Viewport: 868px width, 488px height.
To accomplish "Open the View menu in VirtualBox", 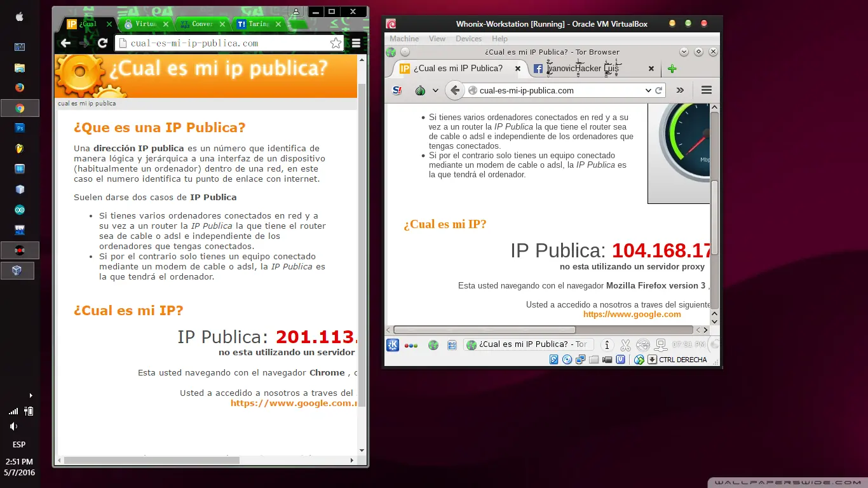I will point(437,39).
